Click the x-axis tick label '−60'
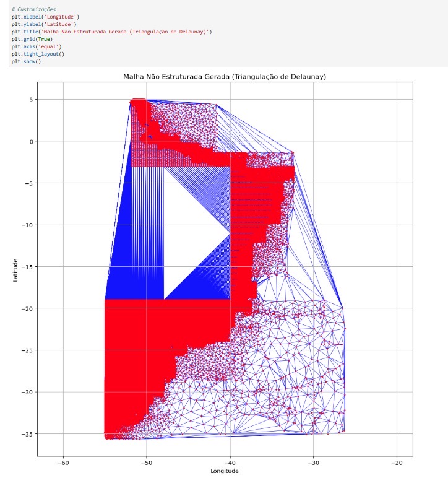The width and height of the screenshot is (448, 478). pos(63,463)
